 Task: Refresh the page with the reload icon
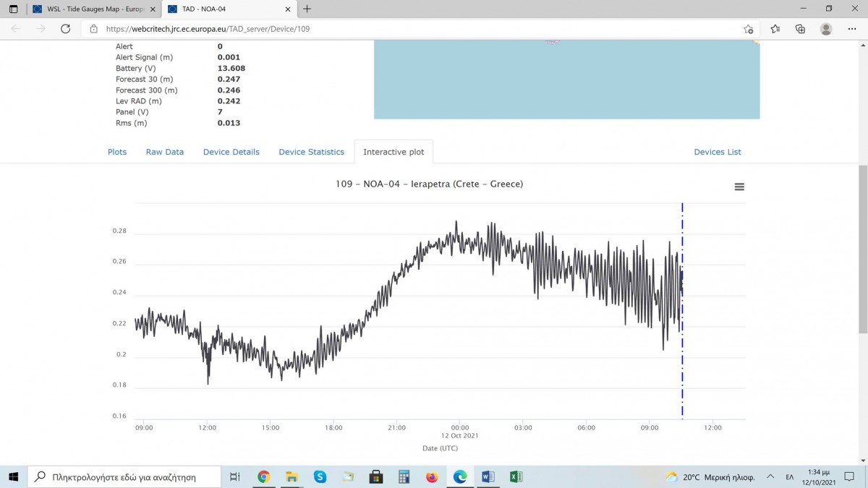click(65, 29)
